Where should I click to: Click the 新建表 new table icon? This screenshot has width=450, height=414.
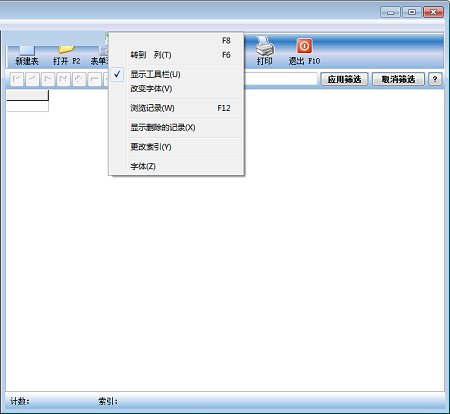click(x=27, y=55)
